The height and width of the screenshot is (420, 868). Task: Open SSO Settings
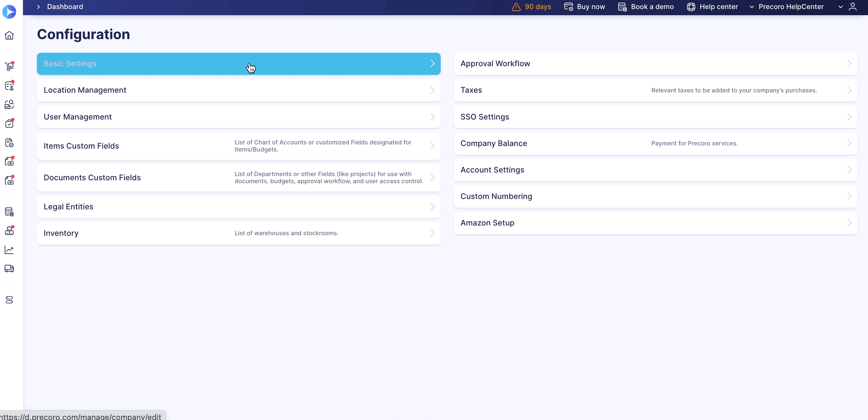point(655,117)
